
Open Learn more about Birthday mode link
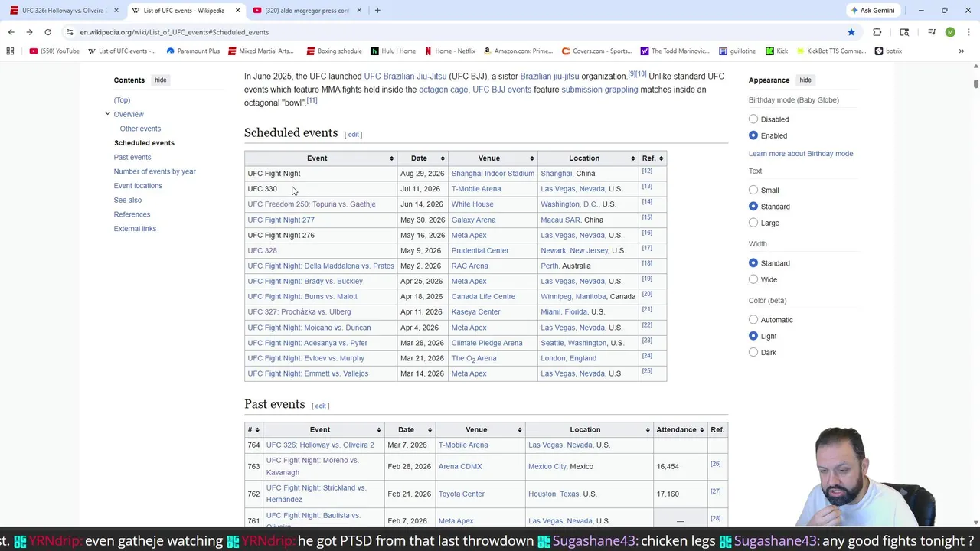[801, 154]
